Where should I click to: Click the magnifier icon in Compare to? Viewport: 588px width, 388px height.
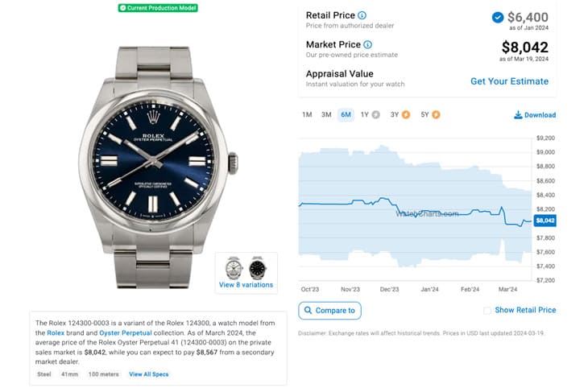(308, 310)
